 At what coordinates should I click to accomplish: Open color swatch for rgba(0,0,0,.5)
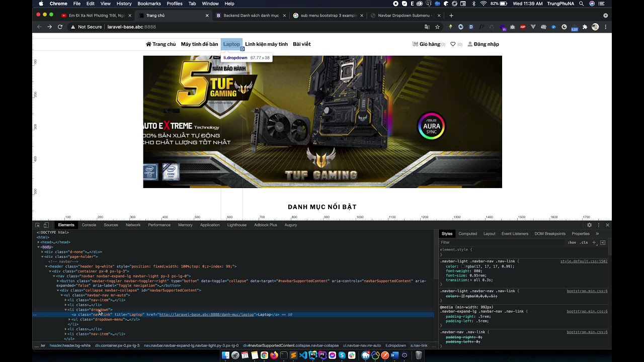pos(464,296)
